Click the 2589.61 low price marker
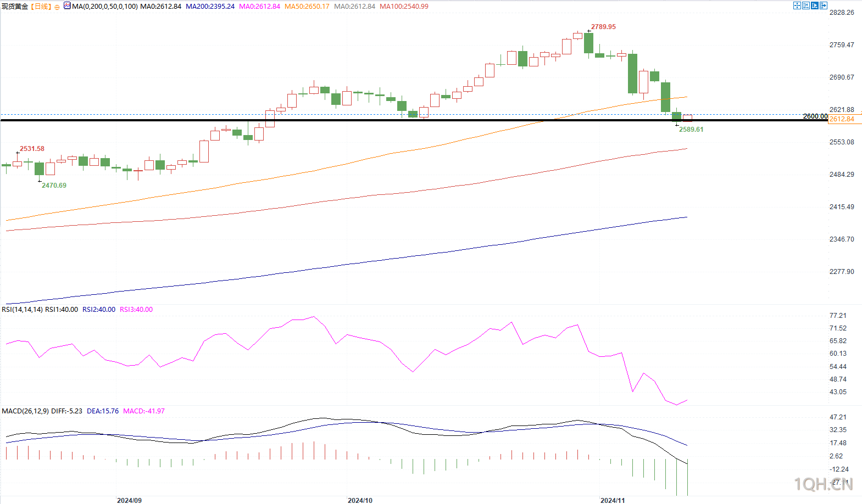This screenshot has width=862, height=504. tap(691, 130)
